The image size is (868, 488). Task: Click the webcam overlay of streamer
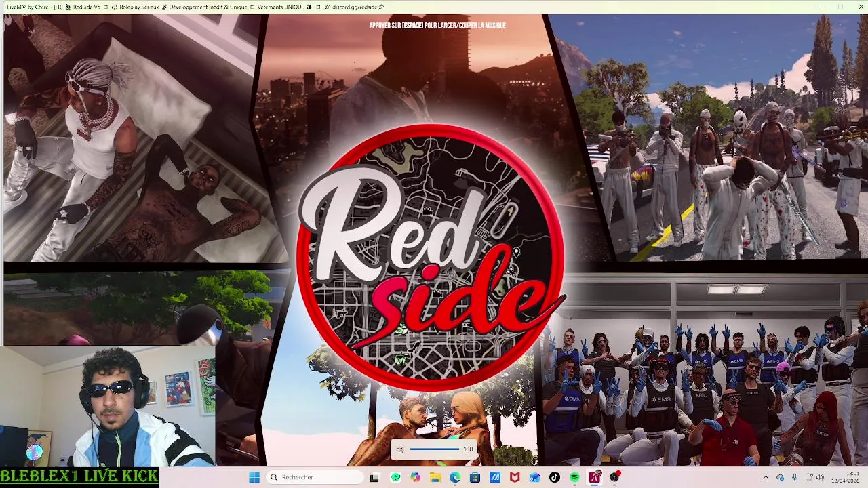pyautogui.click(x=108, y=407)
